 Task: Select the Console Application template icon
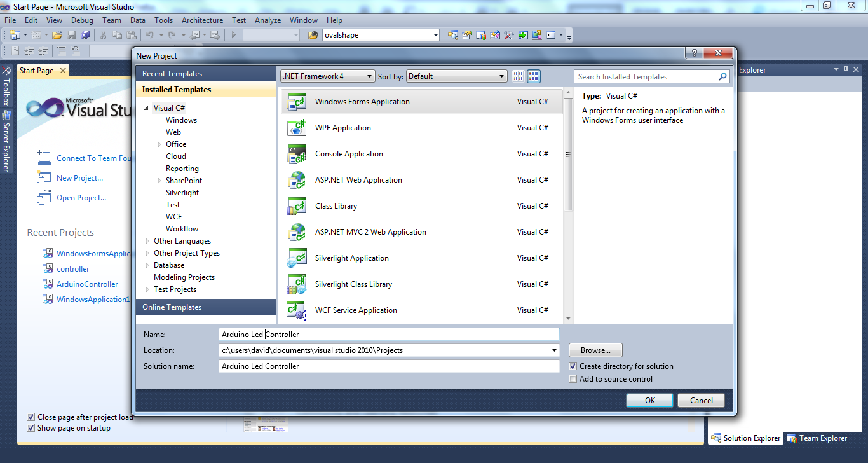point(297,154)
